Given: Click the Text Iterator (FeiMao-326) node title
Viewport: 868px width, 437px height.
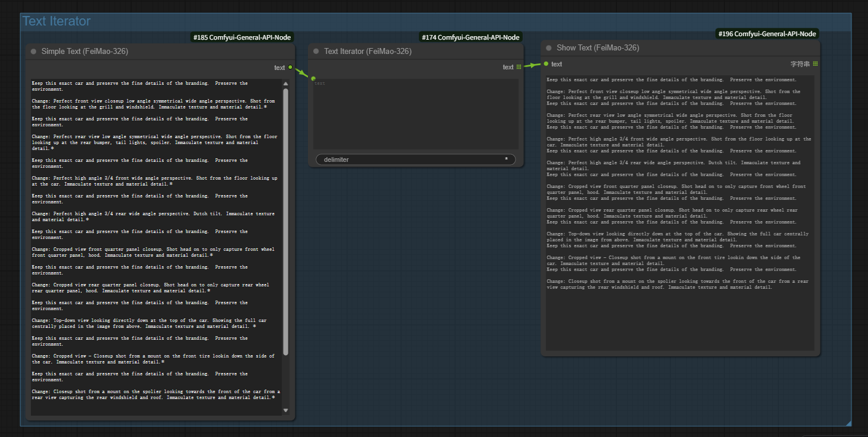Looking at the screenshot, I should (368, 52).
